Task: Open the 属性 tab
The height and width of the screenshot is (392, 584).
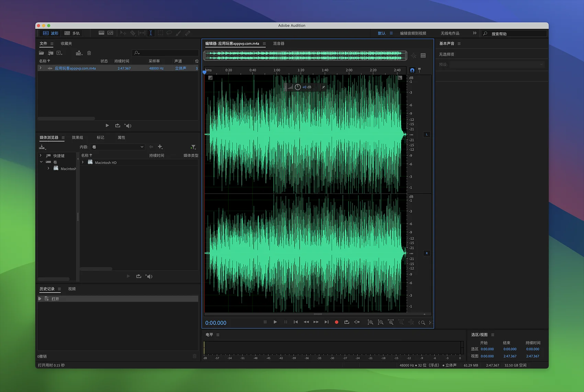Action: coord(121,137)
